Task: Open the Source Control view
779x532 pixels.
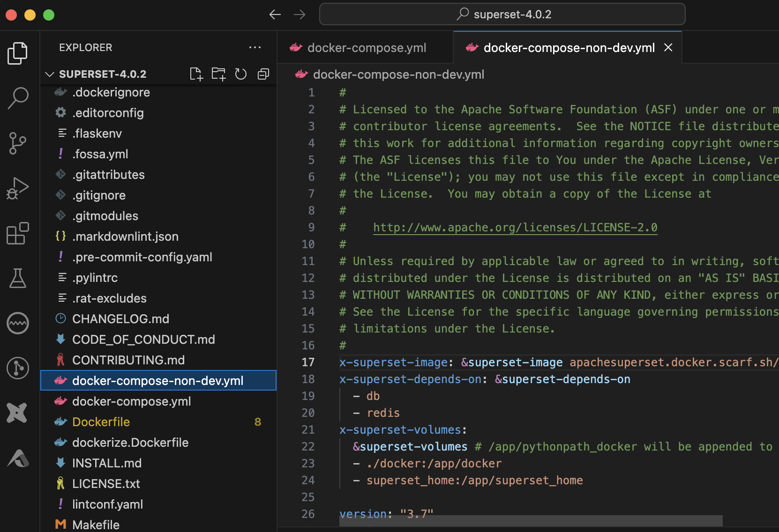Action: (18, 143)
